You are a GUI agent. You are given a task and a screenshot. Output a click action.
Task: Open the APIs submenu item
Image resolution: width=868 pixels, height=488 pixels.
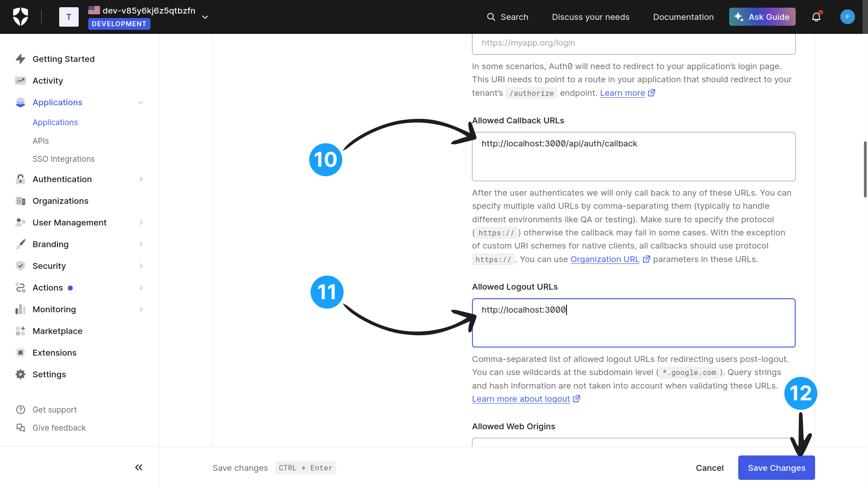[41, 141]
